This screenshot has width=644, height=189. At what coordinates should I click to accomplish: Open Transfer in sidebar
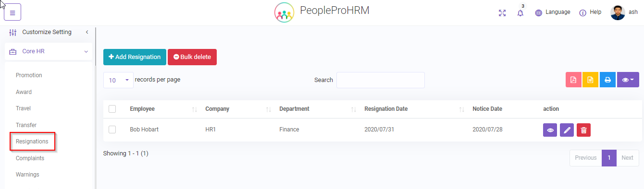[26, 125]
